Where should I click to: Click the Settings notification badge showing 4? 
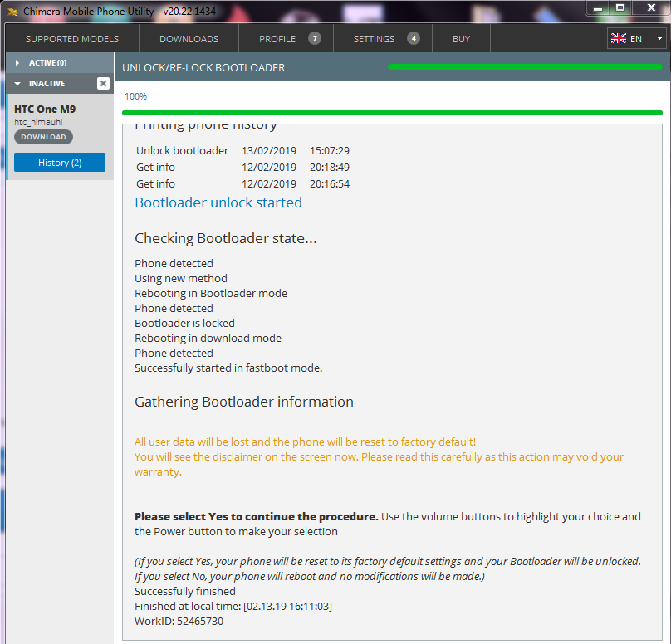pyautogui.click(x=414, y=38)
